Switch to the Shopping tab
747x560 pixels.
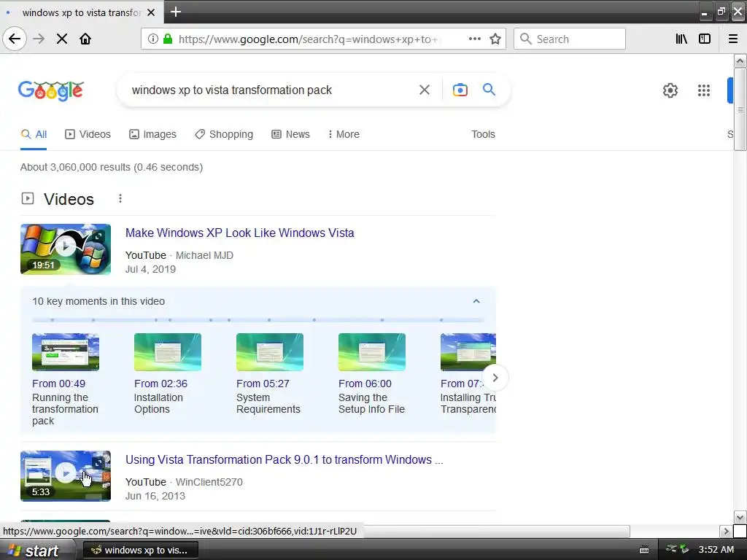pos(224,134)
